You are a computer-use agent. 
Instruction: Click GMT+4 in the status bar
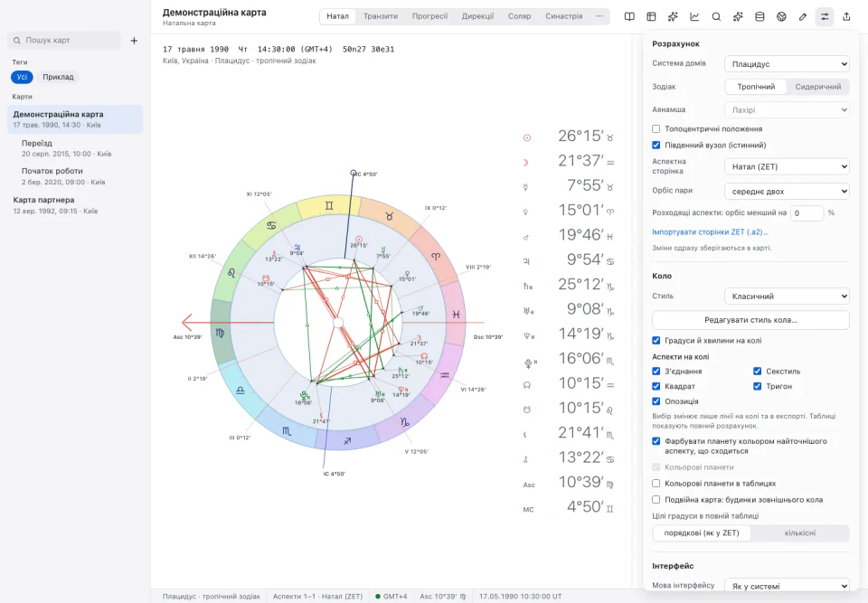tap(391, 597)
